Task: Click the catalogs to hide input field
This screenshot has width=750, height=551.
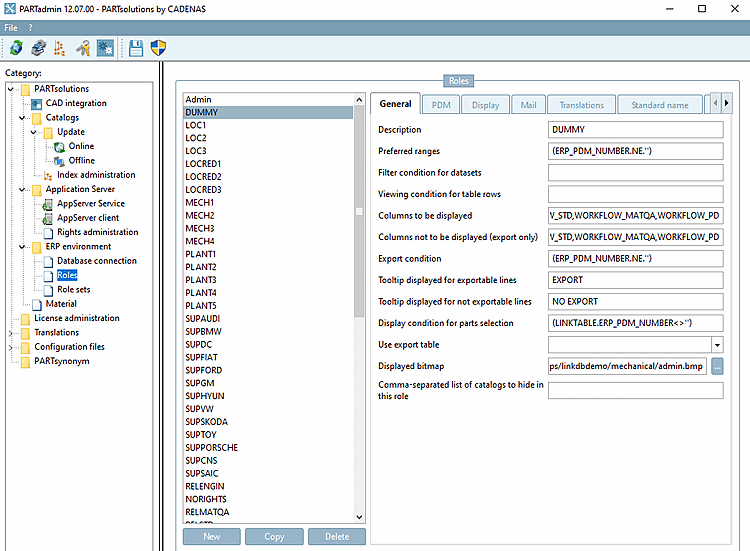Action: 636,390
